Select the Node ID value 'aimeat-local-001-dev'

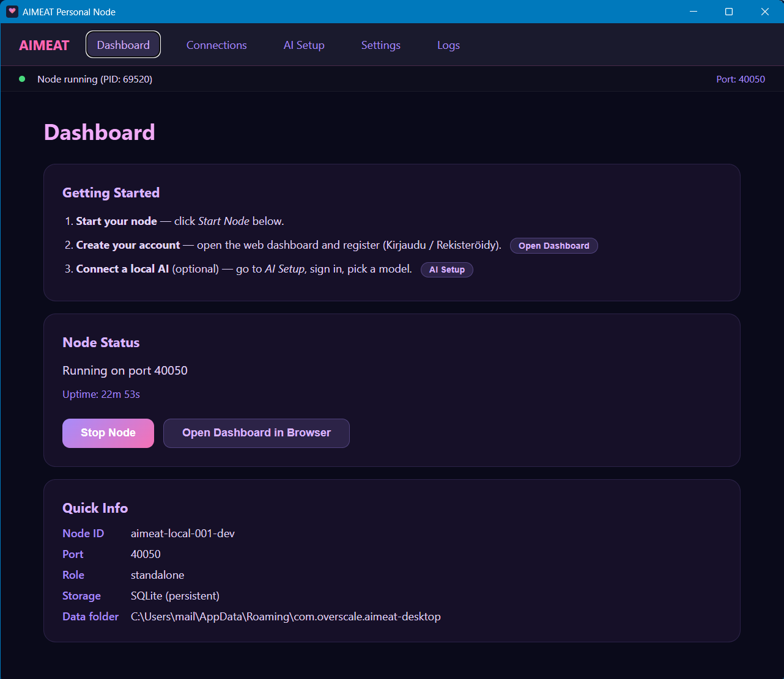183,534
